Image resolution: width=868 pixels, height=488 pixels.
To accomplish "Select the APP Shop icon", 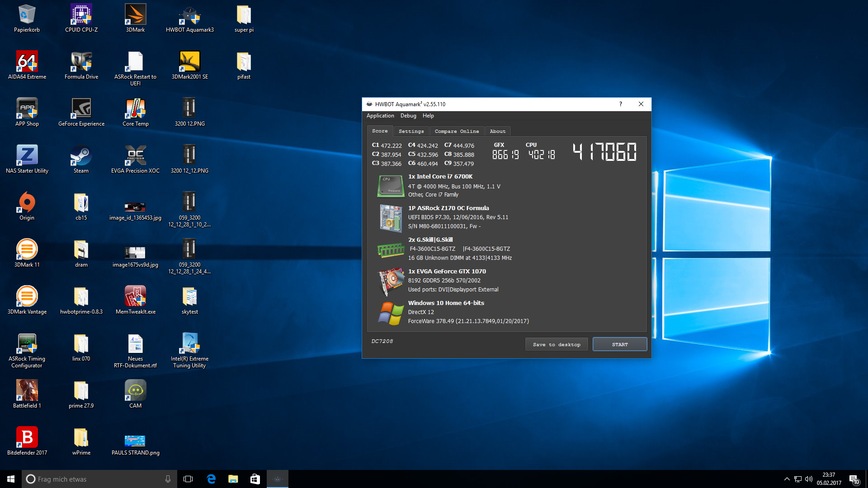I will (27, 113).
